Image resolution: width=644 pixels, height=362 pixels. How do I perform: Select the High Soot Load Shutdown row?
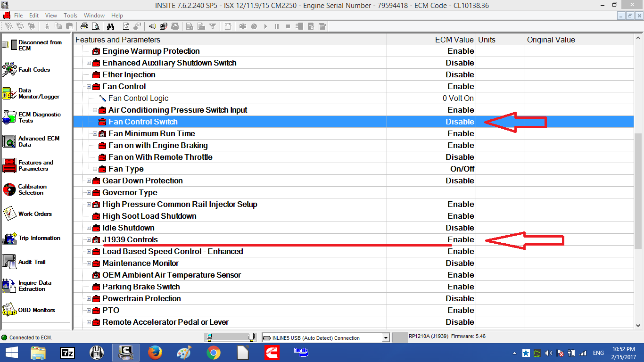click(354, 216)
